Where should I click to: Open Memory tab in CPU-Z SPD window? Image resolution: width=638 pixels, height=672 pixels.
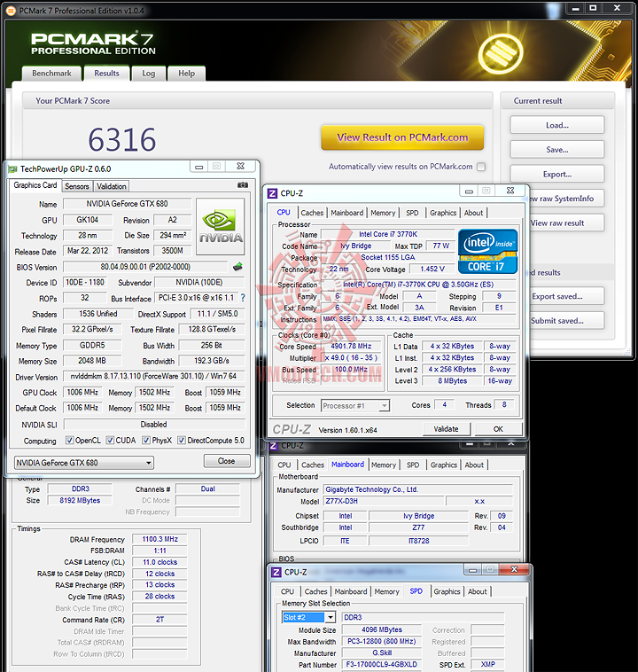(386, 591)
